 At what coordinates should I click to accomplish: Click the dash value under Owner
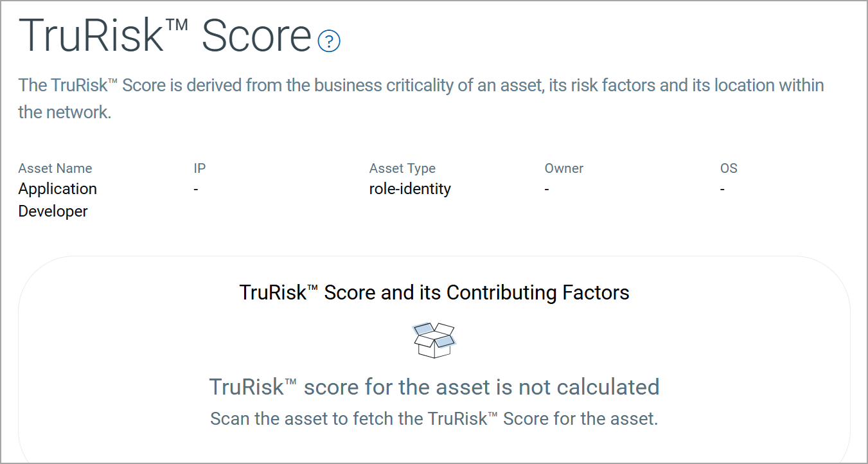click(547, 190)
